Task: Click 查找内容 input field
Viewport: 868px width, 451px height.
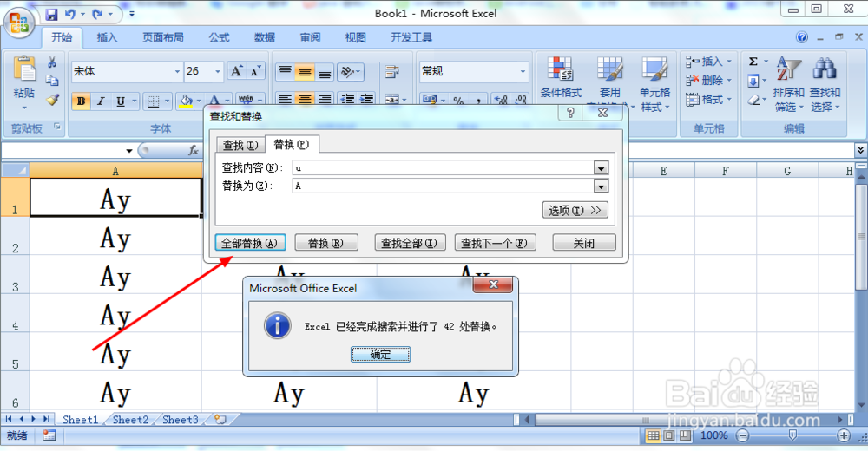Action: click(443, 167)
